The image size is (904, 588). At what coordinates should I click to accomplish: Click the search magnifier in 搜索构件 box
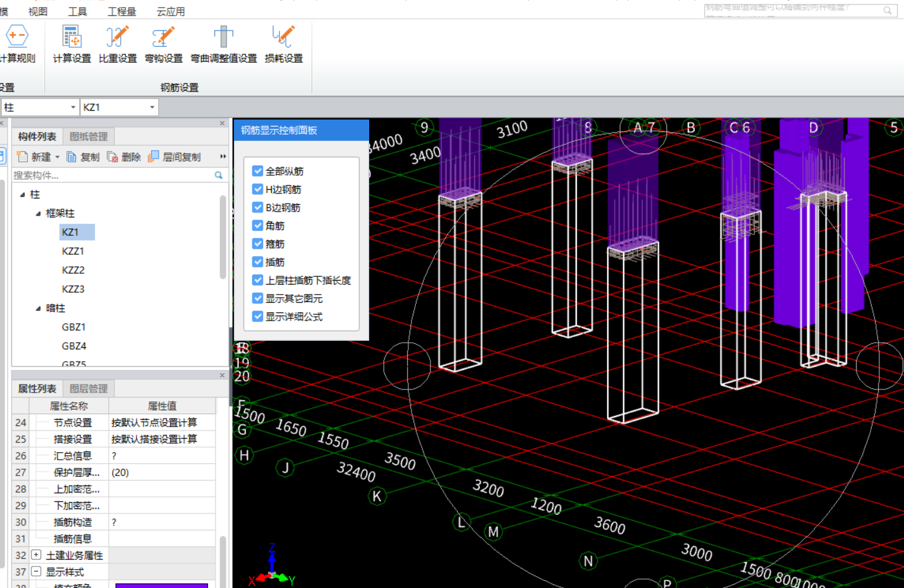pyautogui.click(x=219, y=175)
